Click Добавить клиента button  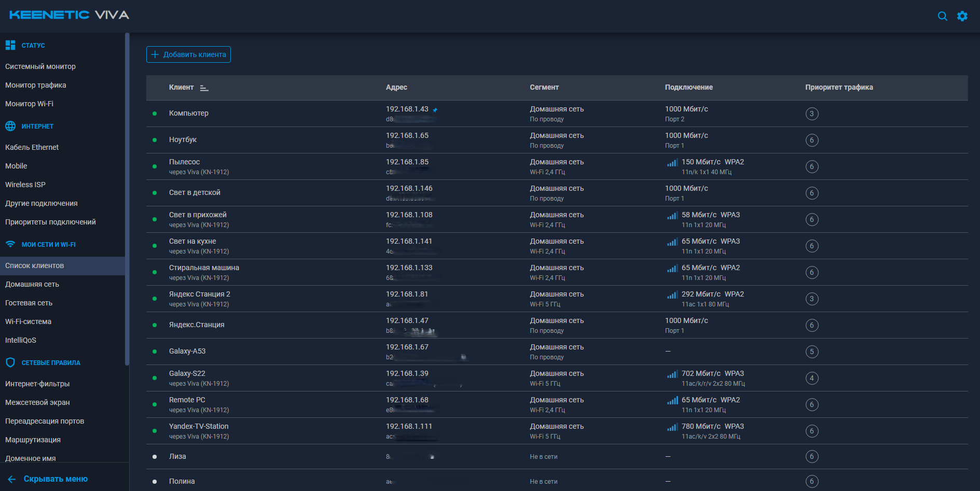click(188, 54)
